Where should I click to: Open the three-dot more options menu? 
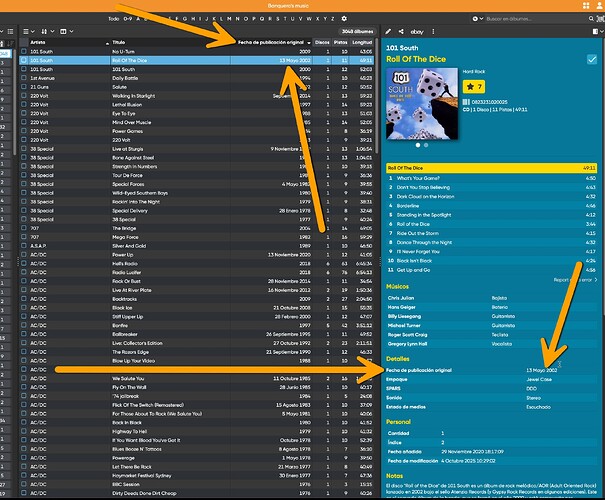pyautogui.click(x=433, y=32)
